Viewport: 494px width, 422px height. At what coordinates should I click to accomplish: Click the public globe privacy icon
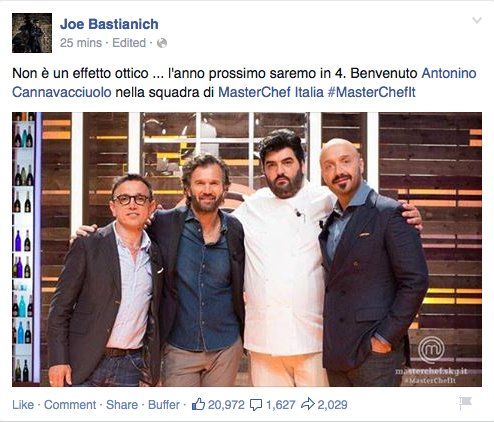tap(162, 43)
